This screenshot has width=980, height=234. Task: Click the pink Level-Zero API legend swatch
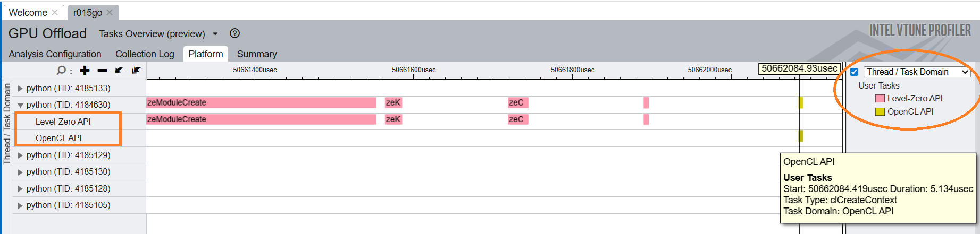pyautogui.click(x=880, y=99)
